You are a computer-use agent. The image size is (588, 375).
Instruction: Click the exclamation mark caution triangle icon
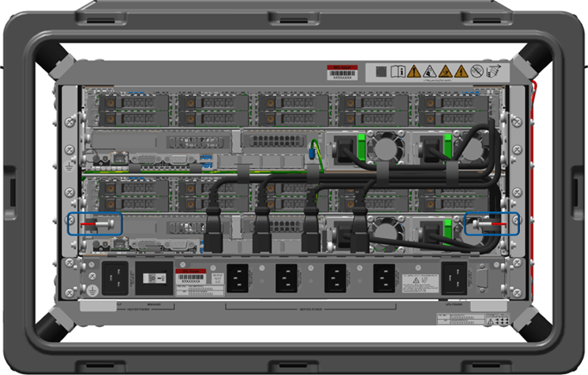pos(414,72)
